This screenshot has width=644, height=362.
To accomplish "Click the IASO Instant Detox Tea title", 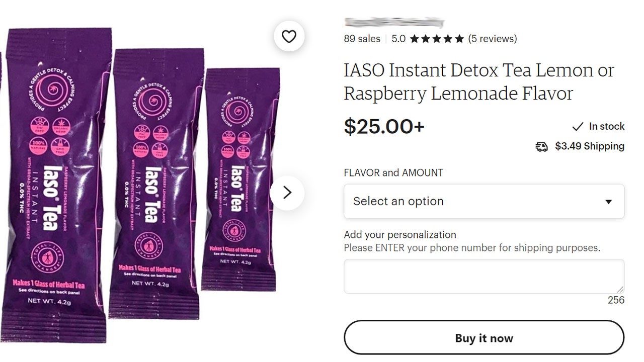I will (x=479, y=81).
